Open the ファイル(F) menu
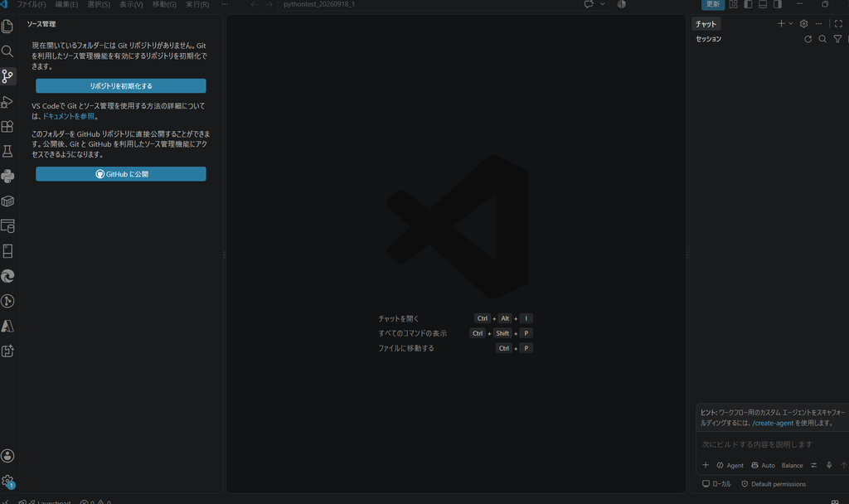This screenshot has width=849, height=504. [32, 4]
